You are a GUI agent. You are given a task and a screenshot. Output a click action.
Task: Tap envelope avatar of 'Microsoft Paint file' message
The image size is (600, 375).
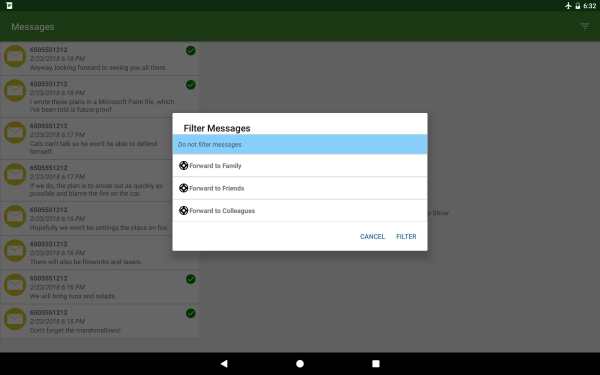coord(15,90)
